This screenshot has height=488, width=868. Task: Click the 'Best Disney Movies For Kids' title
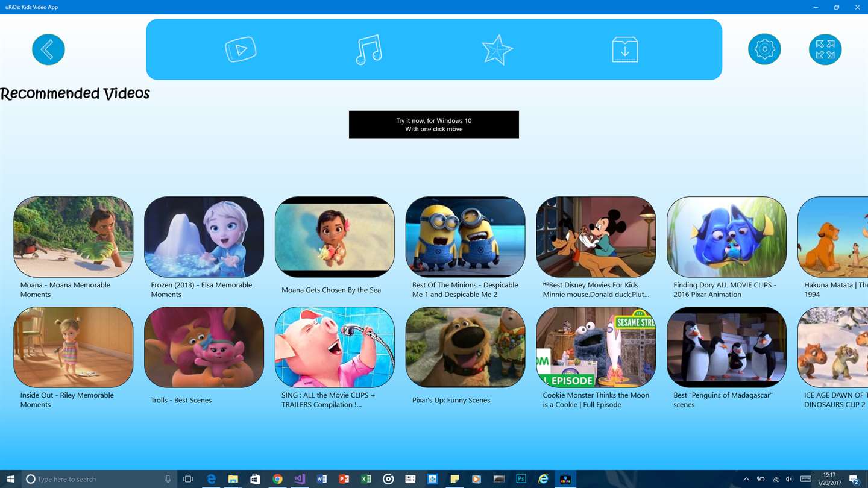[596, 290]
